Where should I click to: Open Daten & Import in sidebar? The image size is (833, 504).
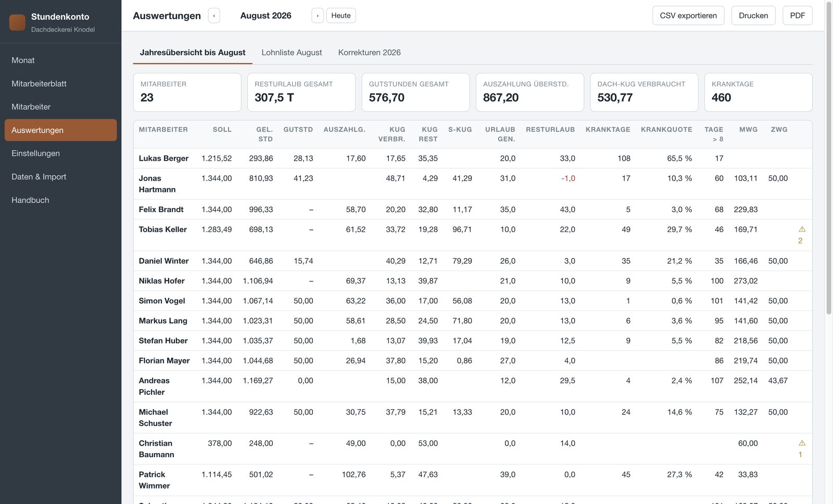click(x=60, y=177)
